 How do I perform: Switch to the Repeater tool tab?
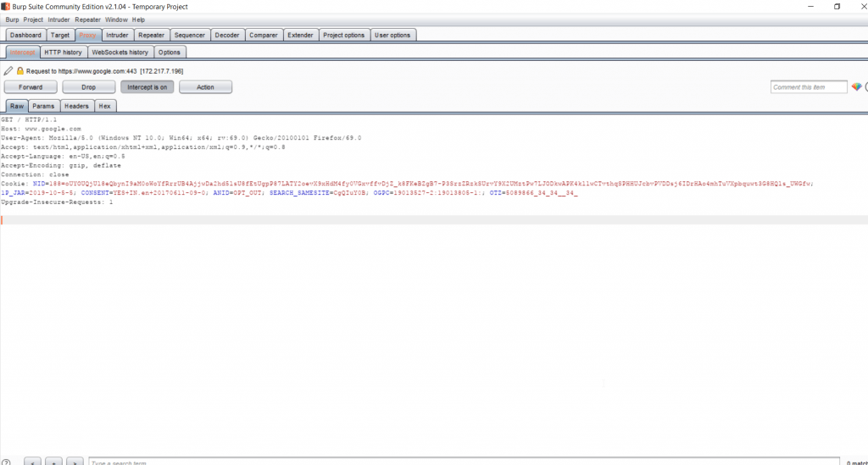(151, 35)
